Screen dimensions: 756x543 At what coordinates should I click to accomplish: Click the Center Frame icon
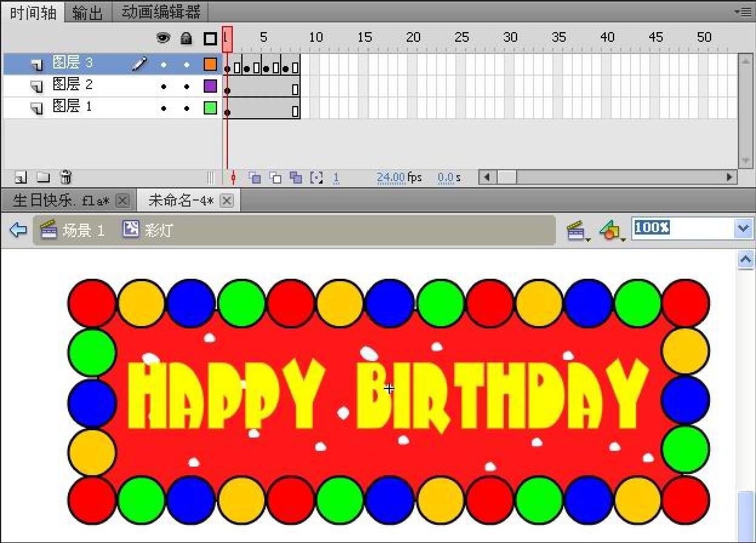point(233,178)
